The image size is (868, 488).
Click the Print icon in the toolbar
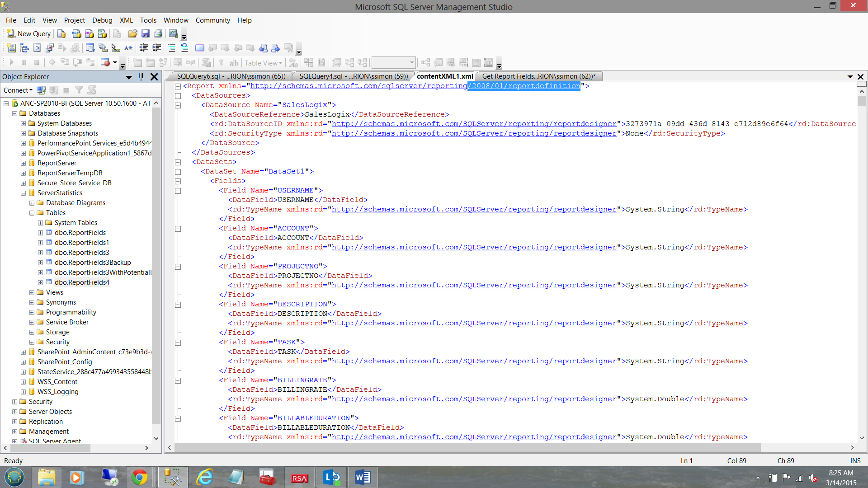(158, 34)
